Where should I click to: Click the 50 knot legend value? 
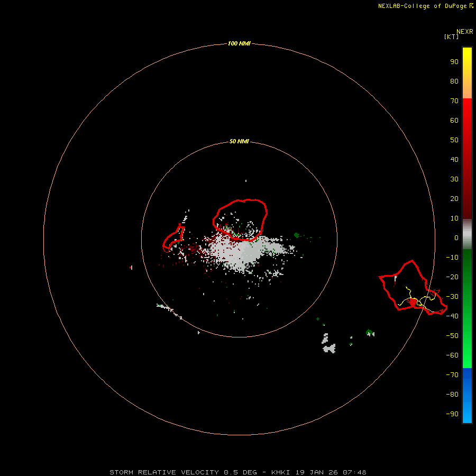[454, 140]
